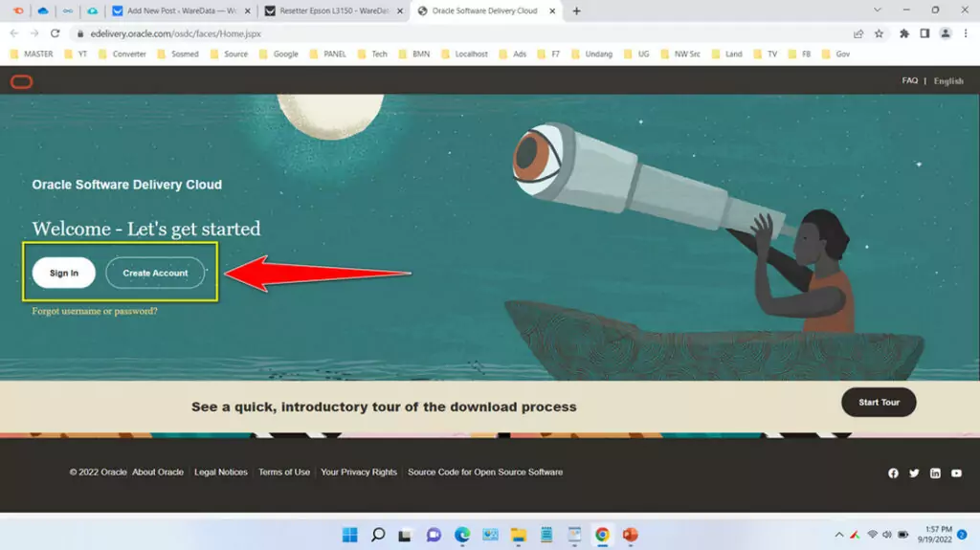Image resolution: width=980 pixels, height=550 pixels.
Task: Switch to Chrome on taskbar
Action: tap(602, 535)
